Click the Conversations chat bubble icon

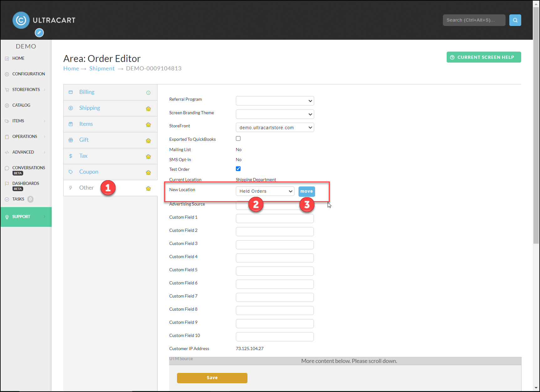[x=7, y=168]
